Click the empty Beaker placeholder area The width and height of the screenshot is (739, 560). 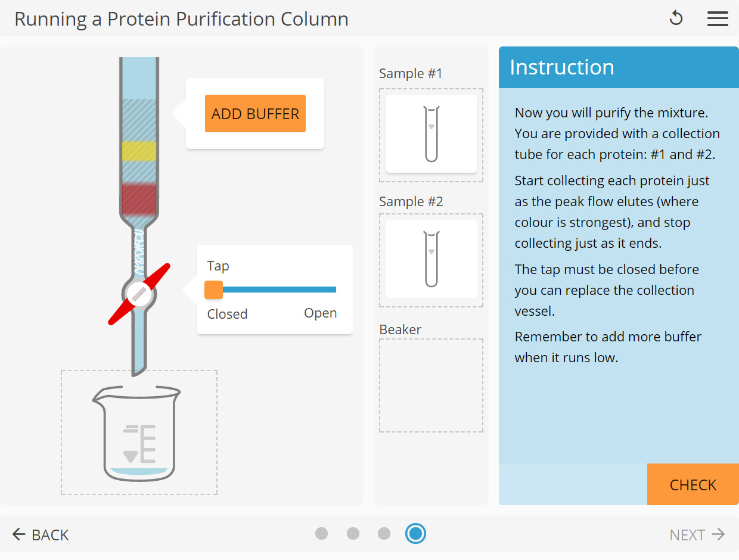click(x=431, y=384)
